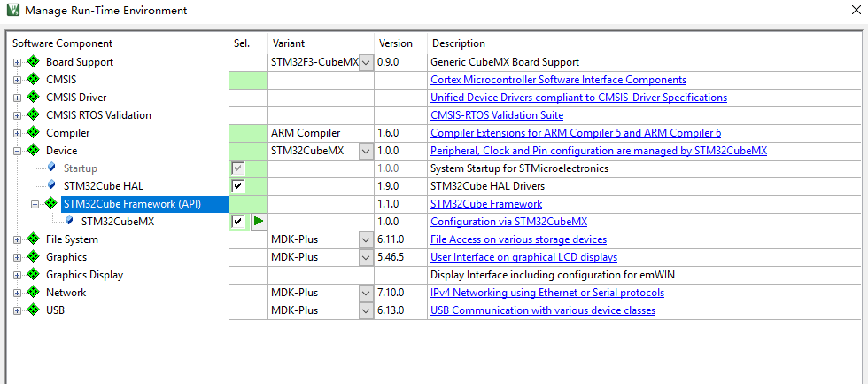The image size is (868, 384).
Task: Launch STM32CubeMX with the green play button
Action: [259, 221]
